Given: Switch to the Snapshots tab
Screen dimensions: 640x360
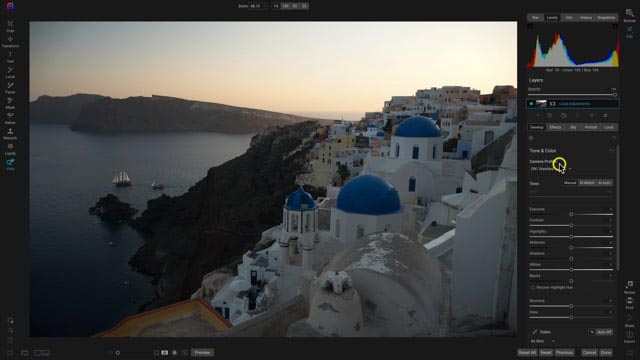Looking at the screenshot, I should coord(606,18).
